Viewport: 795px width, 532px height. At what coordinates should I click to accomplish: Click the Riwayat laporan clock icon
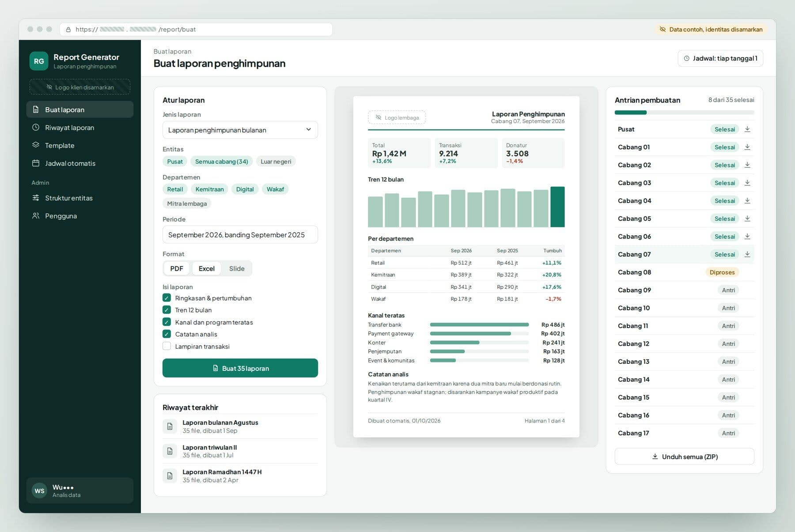tap(36, 127)
